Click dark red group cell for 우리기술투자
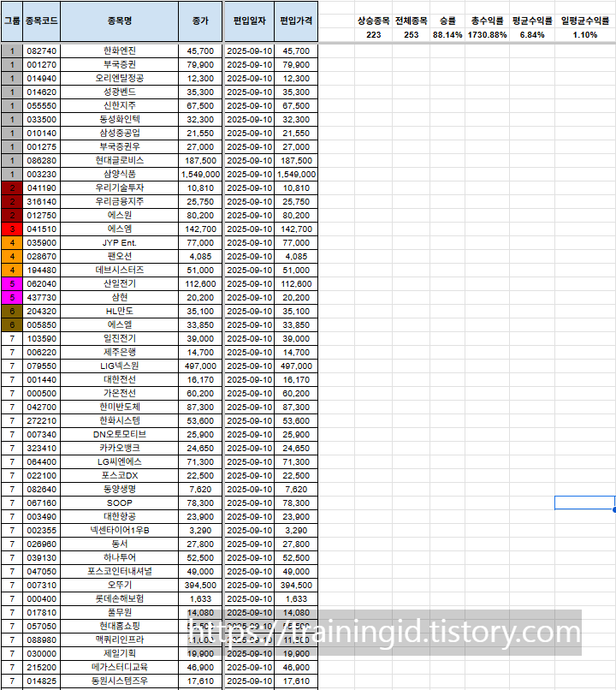 12,187
